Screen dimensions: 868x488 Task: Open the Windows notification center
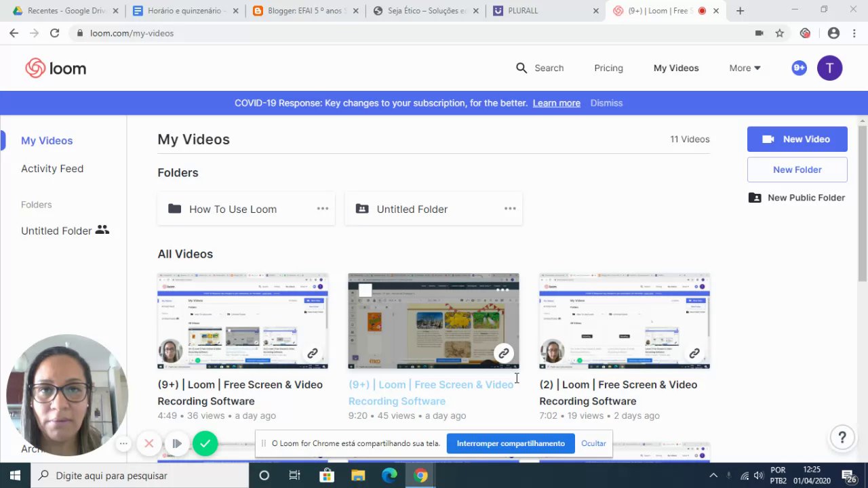849,475
